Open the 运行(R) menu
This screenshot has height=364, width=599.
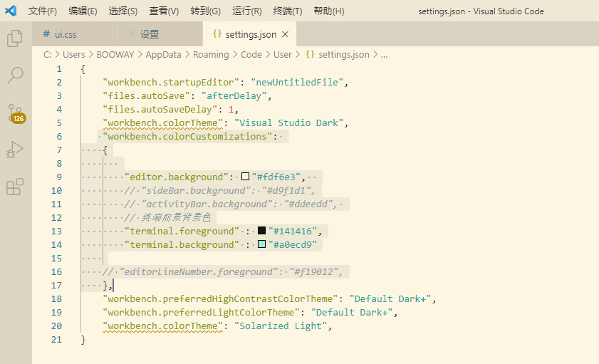click(247, 11)
